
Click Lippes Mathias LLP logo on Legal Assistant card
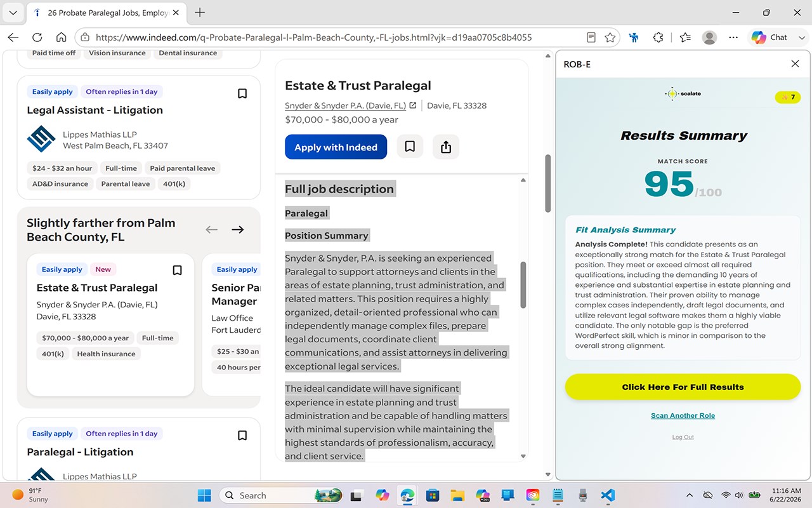41,140
